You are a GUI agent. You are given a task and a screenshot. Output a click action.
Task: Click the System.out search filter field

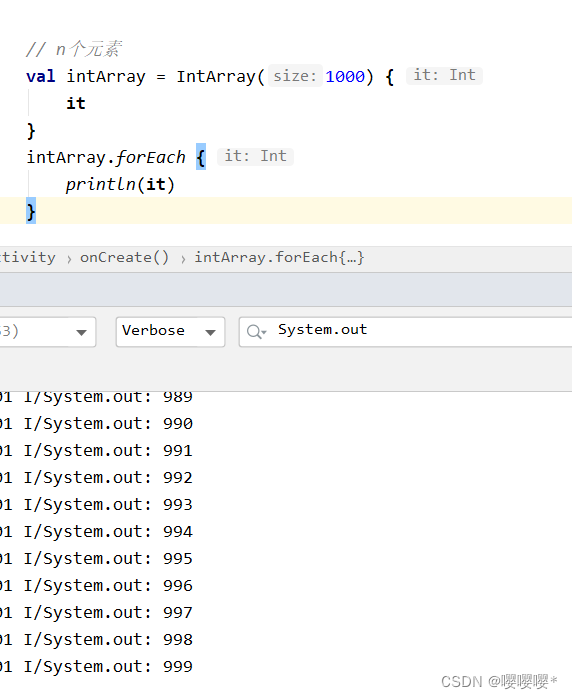pyautogui.click(x=406, y=332)
